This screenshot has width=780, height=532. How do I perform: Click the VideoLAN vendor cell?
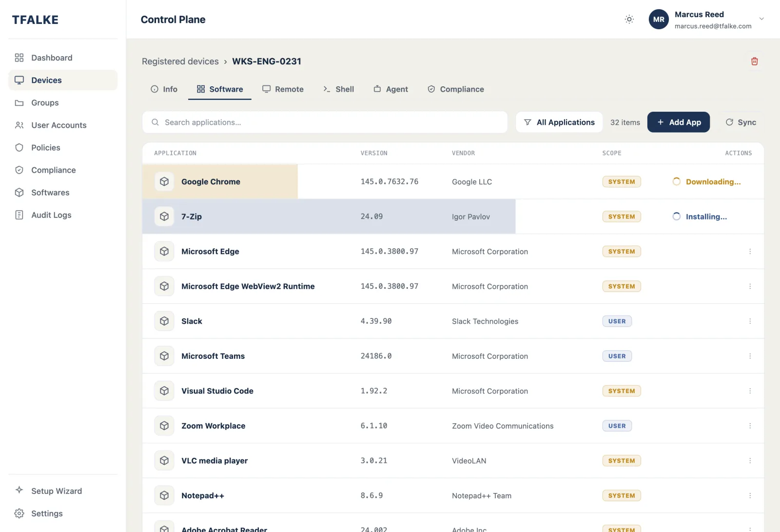point(468,460)
